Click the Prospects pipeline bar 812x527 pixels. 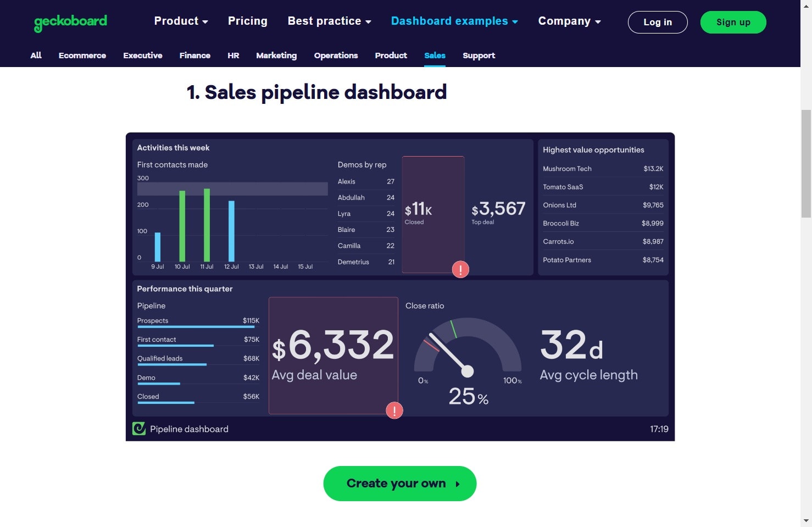[196, 327]
